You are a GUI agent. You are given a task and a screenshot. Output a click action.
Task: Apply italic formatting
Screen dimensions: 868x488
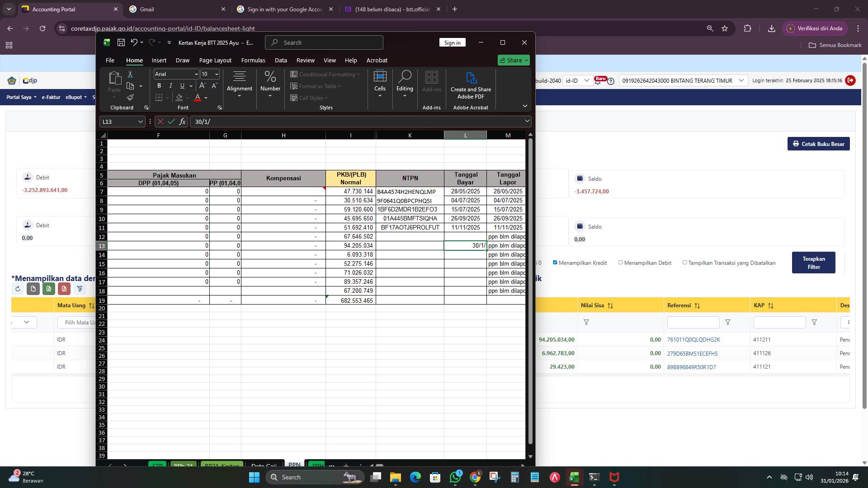(x=170, y=85)
